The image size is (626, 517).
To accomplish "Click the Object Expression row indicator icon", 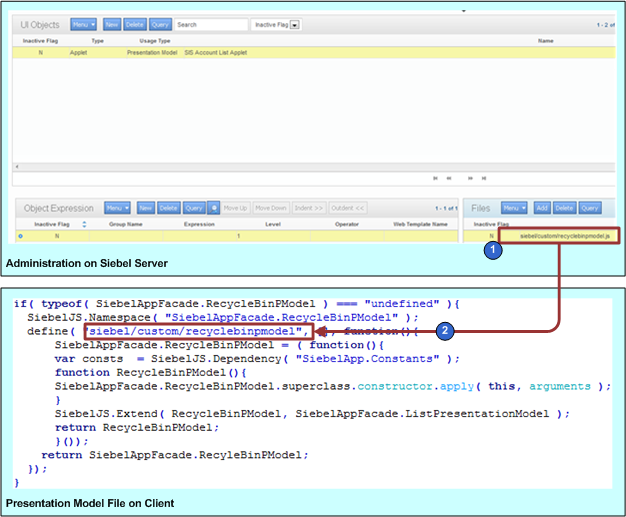I will pos(20,236).
